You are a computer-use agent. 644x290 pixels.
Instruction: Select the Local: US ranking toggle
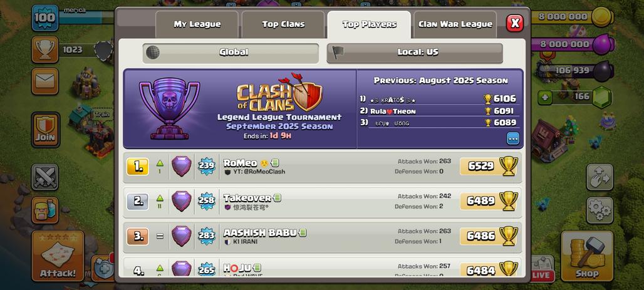point(415,53)
